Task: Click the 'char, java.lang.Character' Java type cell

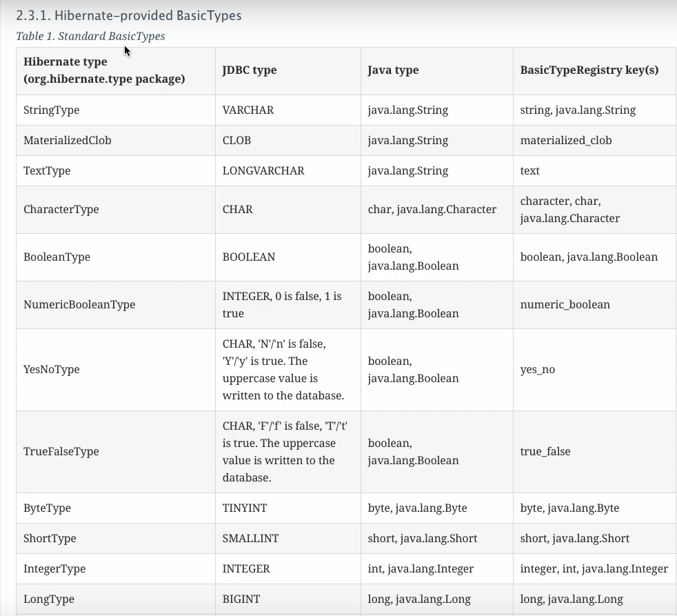Action: coord(437,210)
